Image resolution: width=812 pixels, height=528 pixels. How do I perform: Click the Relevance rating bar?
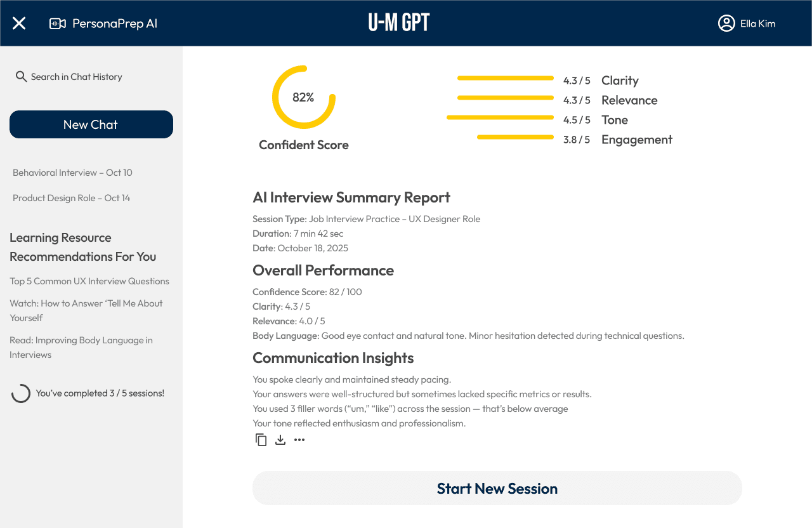pos(506,98)
